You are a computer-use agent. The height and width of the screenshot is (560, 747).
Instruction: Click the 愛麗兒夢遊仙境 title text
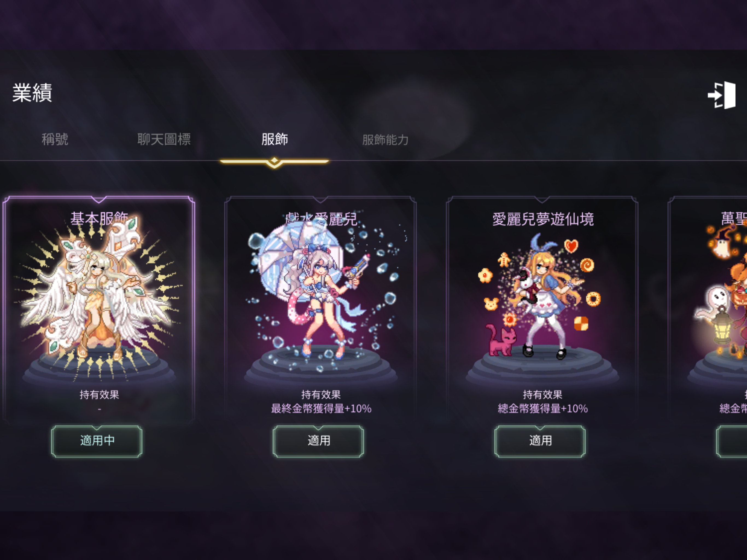click(543, 219)
